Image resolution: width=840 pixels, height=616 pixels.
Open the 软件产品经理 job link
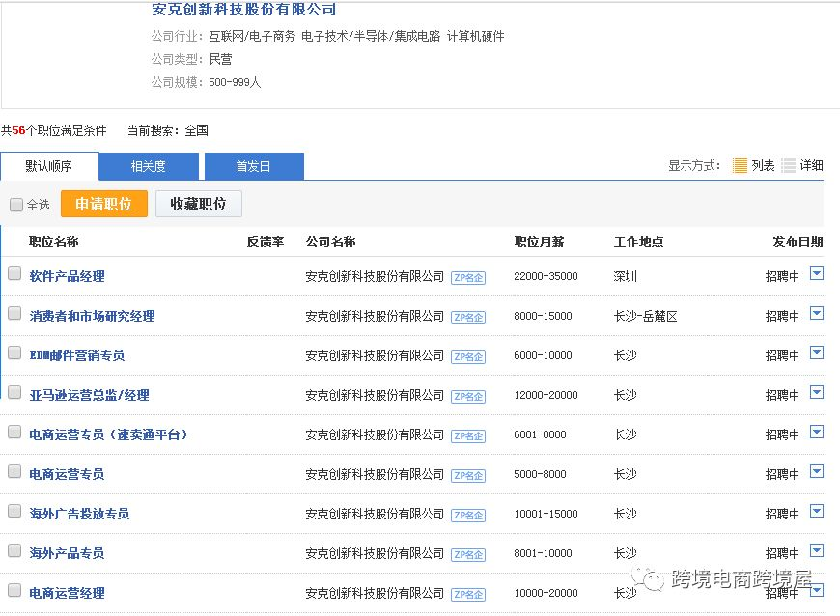pyautogui.click(x=67, y=276)
